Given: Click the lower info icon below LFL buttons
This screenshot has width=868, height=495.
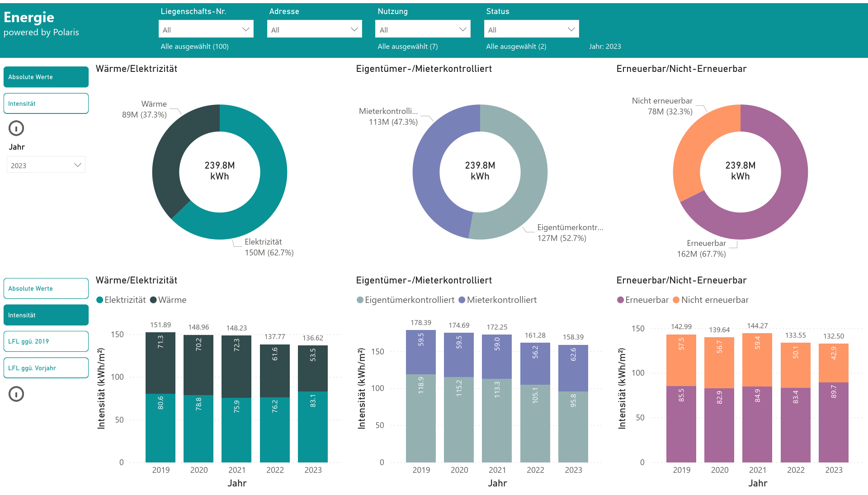Looking at the screenshot, I should [16, 394].
